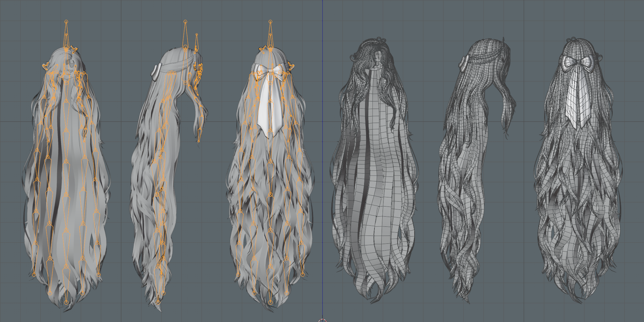This screenshot has height=322, width=644.
Task: Select lowest center joint of back-view rigged hair
Action: coord(270,302)
